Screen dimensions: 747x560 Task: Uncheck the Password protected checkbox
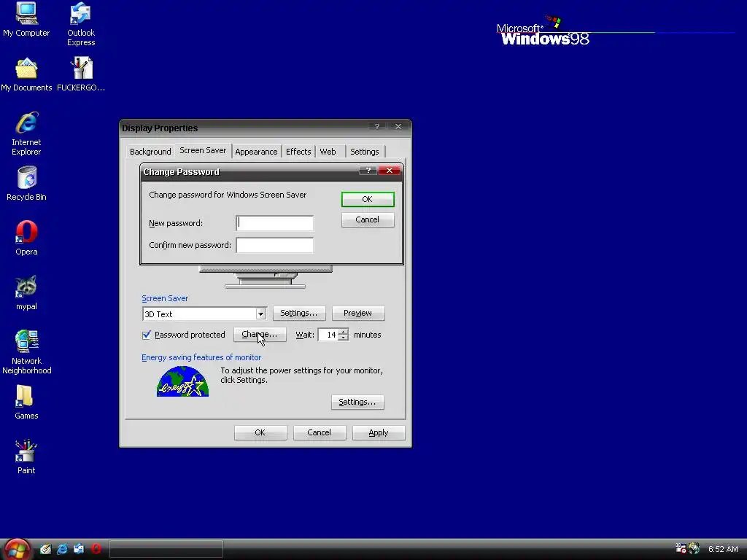click(147, 335)
